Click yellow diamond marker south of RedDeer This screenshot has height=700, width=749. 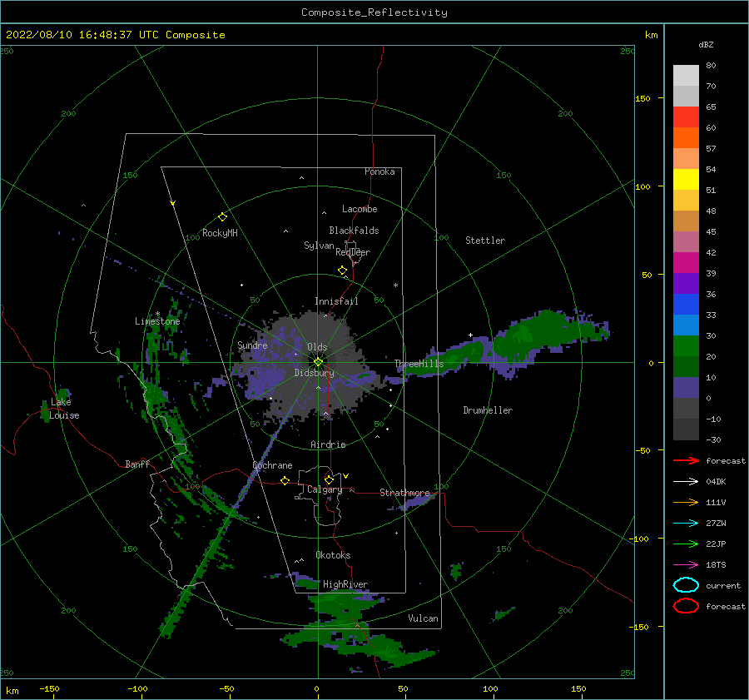[x=342, y=270]
